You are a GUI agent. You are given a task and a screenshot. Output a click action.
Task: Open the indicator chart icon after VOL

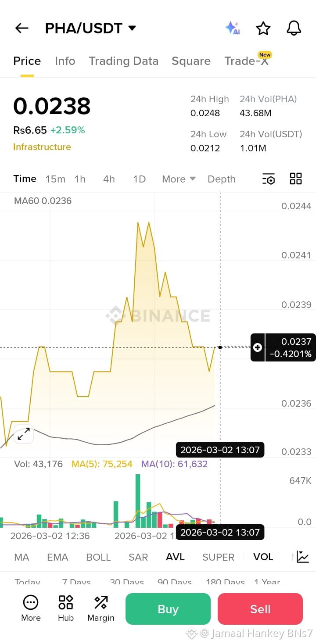(303, 557)
